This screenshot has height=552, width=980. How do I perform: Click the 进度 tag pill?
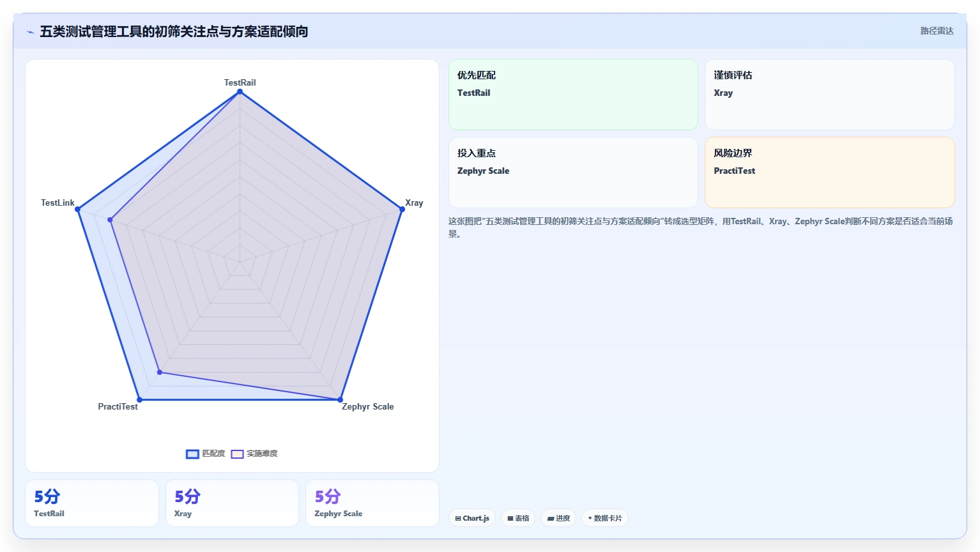point(558,518)
